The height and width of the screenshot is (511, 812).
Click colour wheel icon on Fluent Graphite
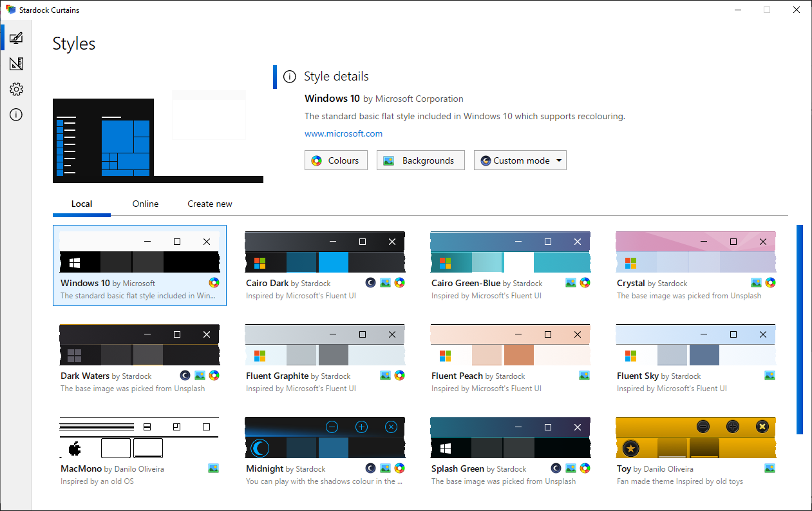[x=399, y=376]
